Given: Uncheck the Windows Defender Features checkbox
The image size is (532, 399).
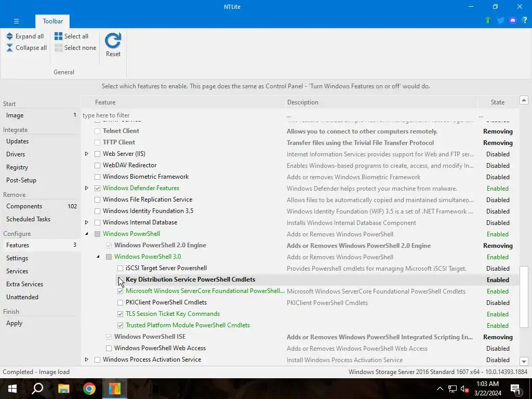Looking at the screenshot, I should pos(97,188).
